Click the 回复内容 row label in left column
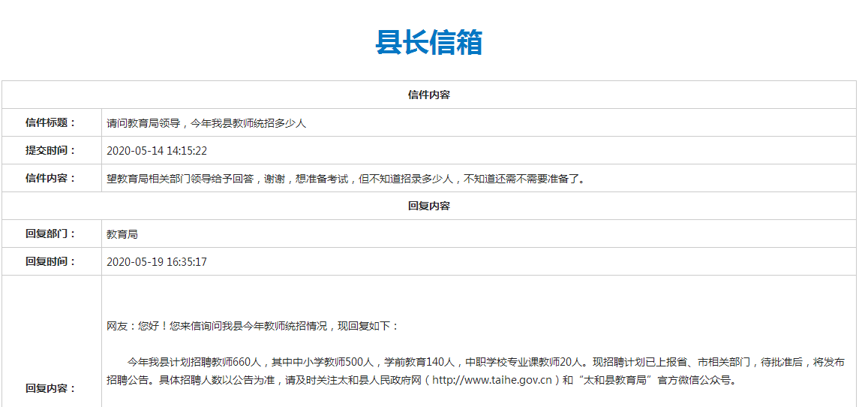This screenshot has width=868, height=407. 51,389
